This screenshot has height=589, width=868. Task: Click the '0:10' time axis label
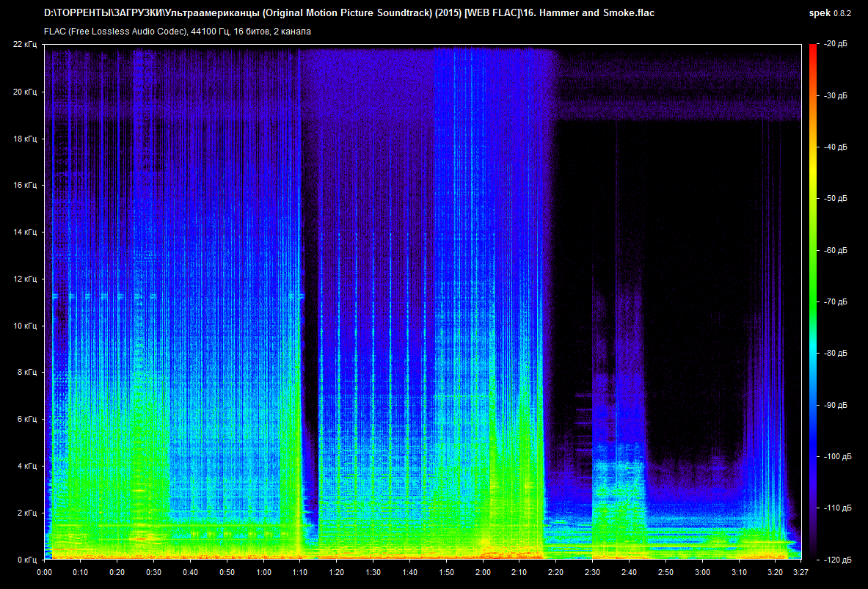click(x=81, y=572)
